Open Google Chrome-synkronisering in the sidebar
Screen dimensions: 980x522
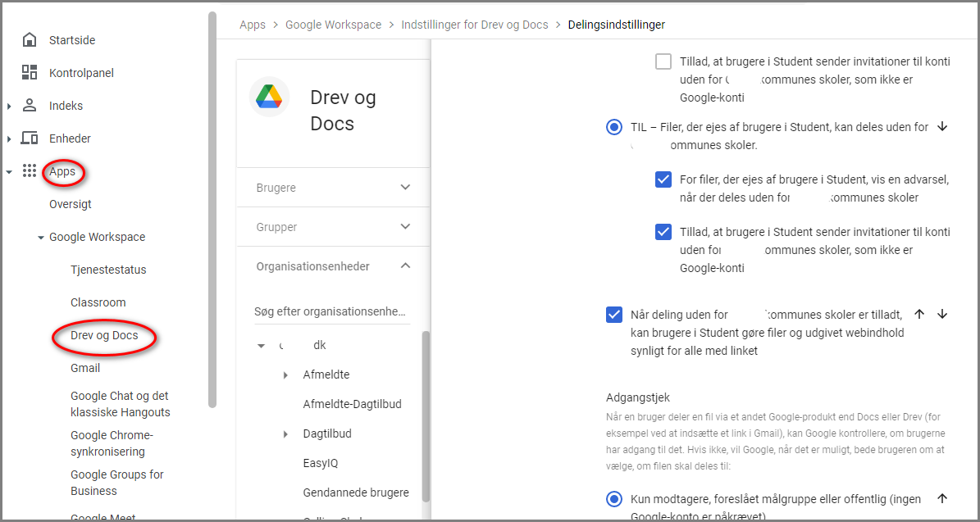click(x=112, y=443)
